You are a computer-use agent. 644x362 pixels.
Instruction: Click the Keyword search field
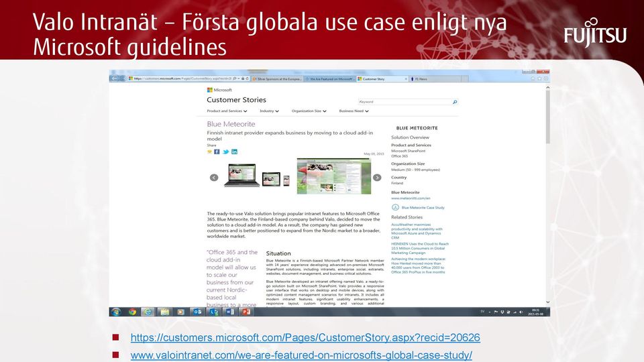405,102
